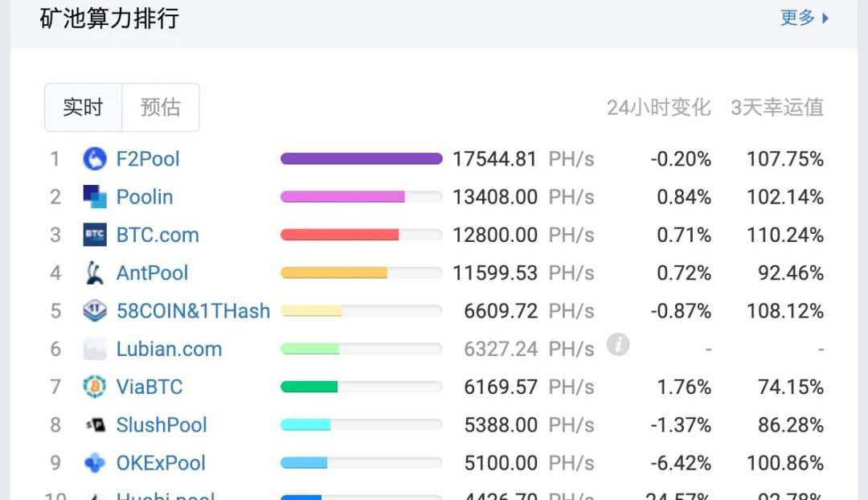Open the 更多 link for more pools
The image size is (868, 500).
pos(804,18)
